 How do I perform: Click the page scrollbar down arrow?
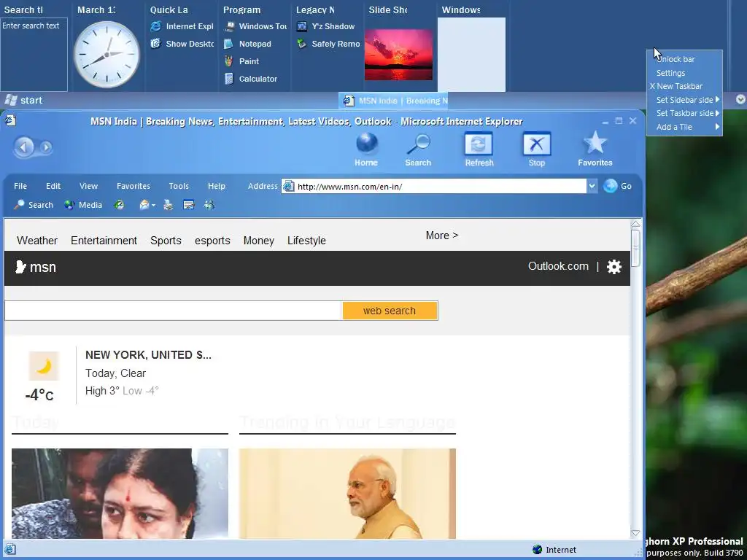635,533
